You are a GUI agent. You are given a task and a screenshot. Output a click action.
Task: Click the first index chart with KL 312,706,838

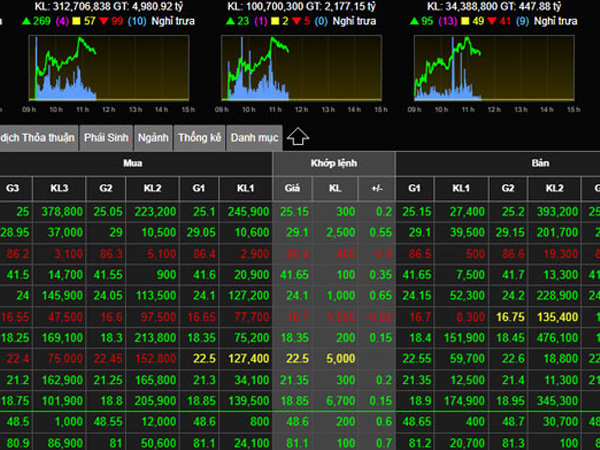pos(109,68)
